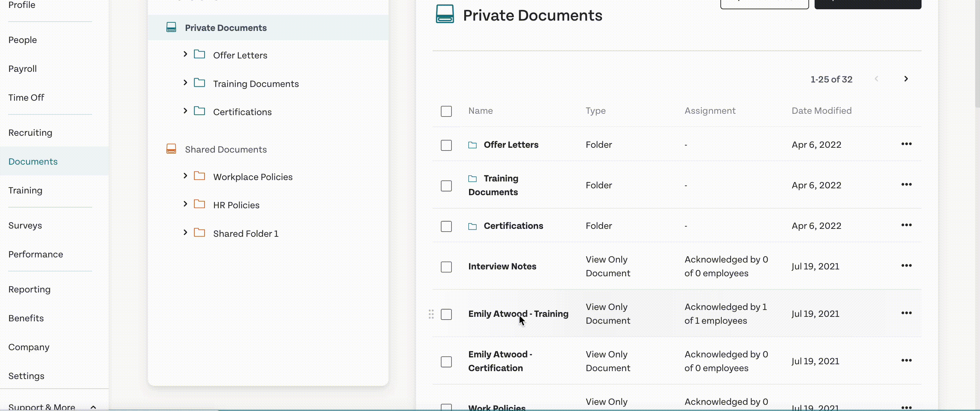Open Recruiting in the sidebar
Image resolution: width=980 pixels, height=411 pixels.
coord(31,133)
